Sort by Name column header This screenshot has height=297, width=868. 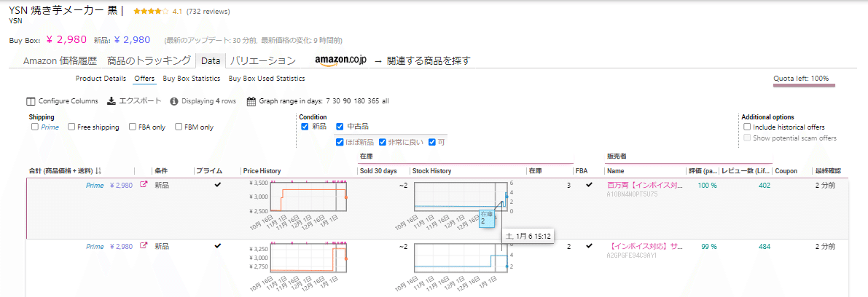click(x=616, y=171)
